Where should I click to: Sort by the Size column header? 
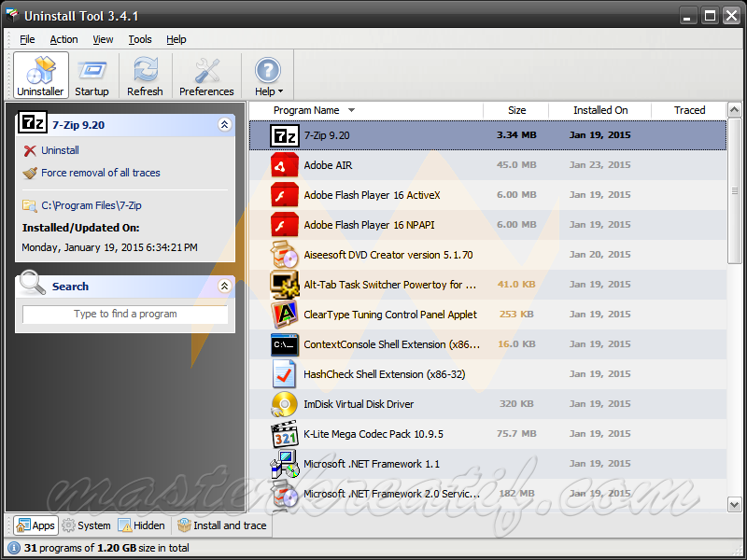pyautogui.click(x=516, y=110)
